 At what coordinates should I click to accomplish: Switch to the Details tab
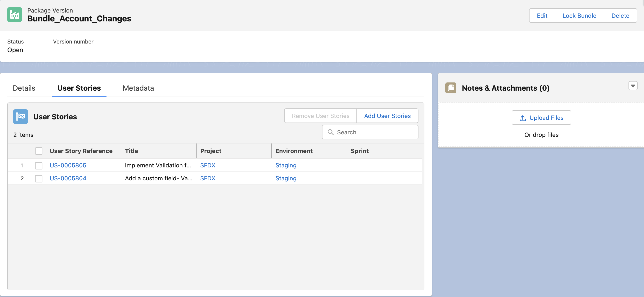click(24, 88)
